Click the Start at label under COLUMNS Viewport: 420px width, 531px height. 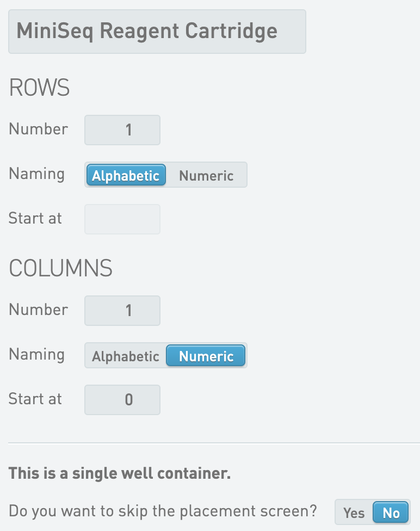pos(35,399)
